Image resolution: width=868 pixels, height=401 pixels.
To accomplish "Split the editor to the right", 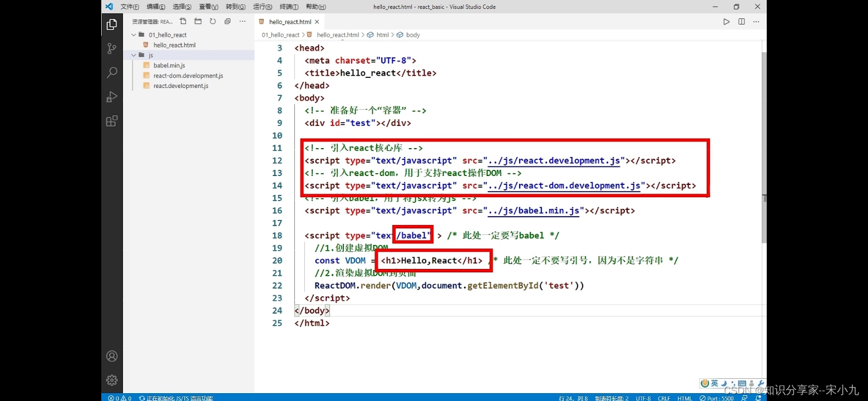I will tap(741, 22).
